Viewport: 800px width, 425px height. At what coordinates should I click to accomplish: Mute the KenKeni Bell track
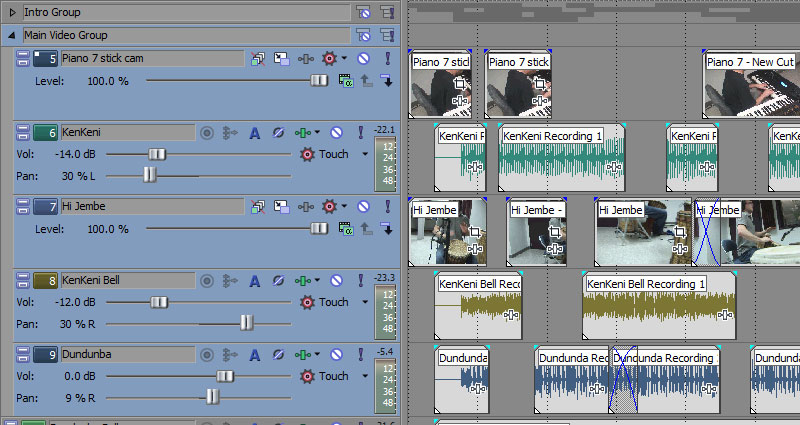pyautogui.click(x=336, y=281)
